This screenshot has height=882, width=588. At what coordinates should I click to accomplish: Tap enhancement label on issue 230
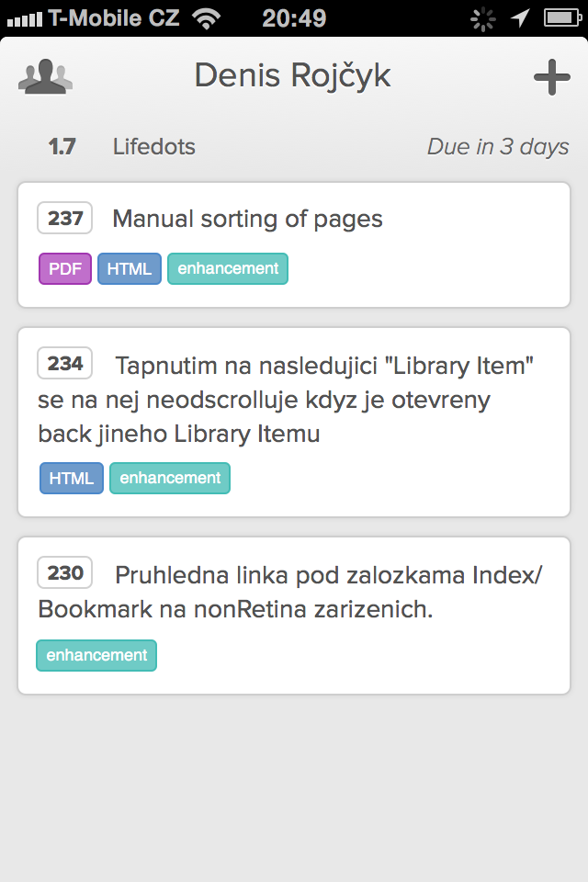[96, 655]
